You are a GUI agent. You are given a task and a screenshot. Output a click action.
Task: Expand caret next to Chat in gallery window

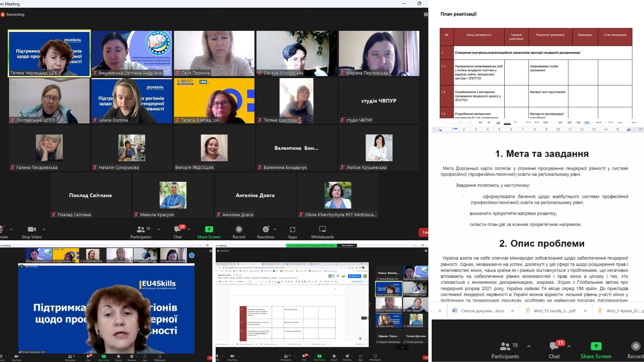click(189, 229)
